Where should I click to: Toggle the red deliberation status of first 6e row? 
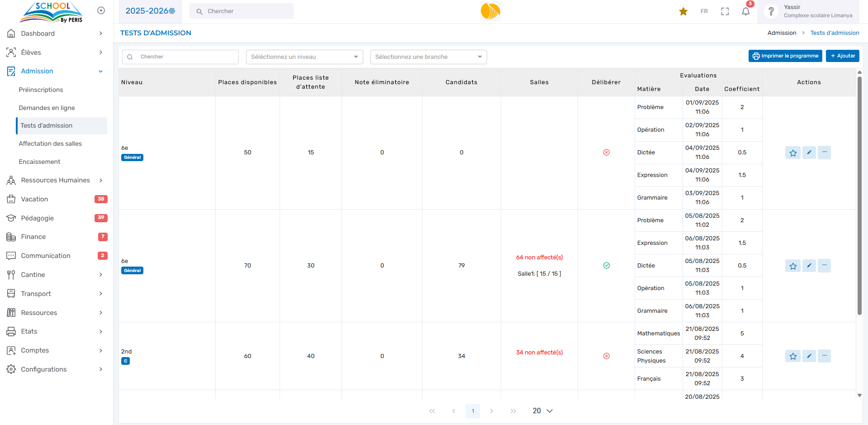[x=606, y=153]
